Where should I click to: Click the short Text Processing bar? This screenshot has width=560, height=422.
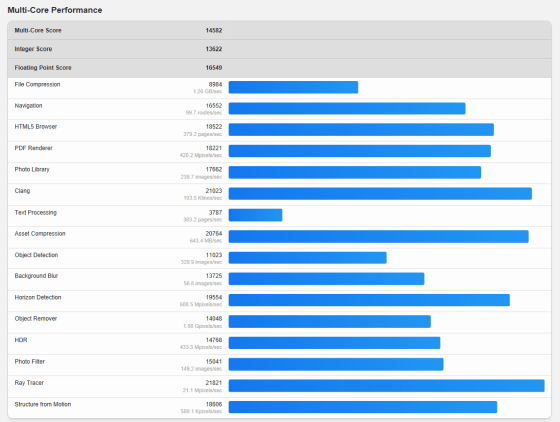[x=255, y=215]
